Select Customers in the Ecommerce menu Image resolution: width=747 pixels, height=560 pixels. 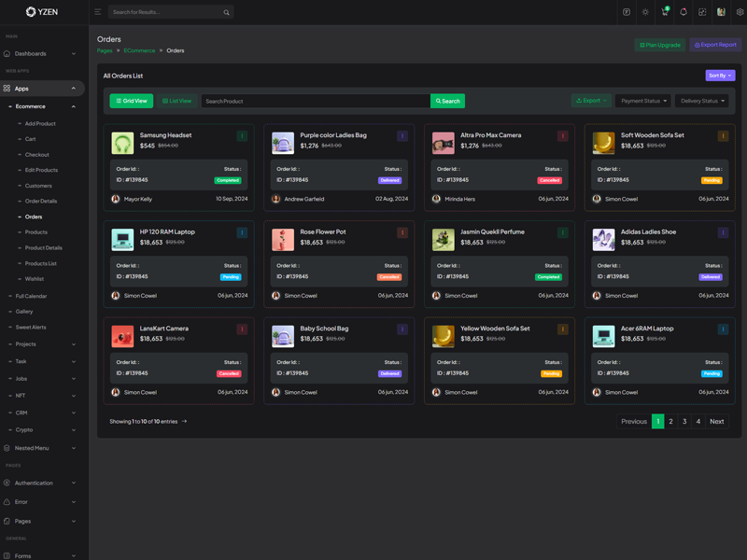click(38, 186)
